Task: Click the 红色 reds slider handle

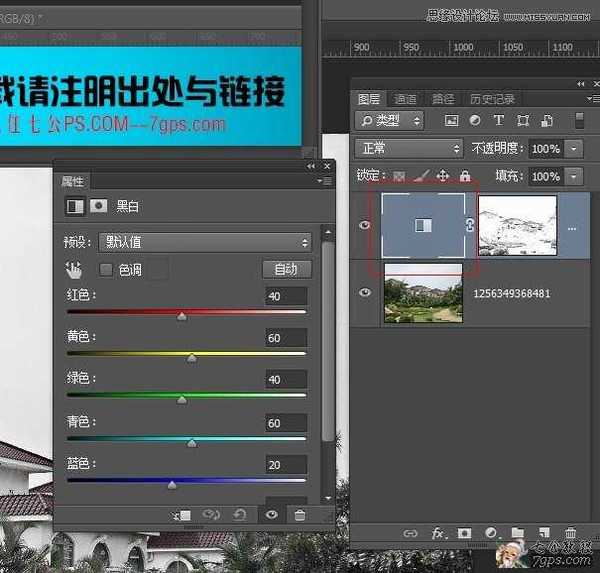Action: coord(181,316)
